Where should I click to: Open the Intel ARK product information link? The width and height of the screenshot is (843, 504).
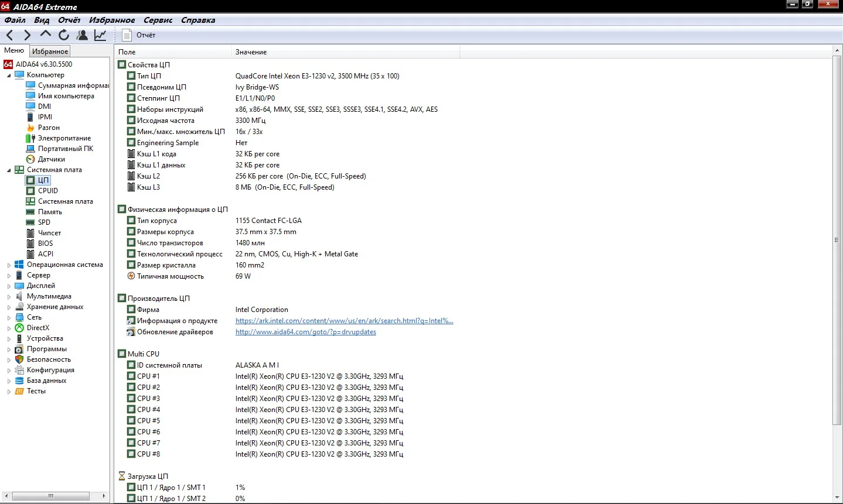(x=344, y=321)
